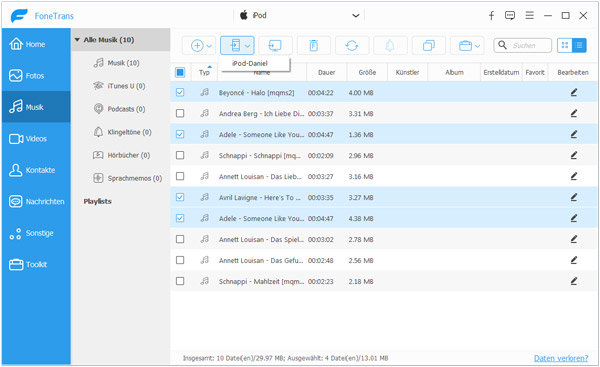Edit the Beyoncé - Halo track pencil icon
The height and width of the screenshot is (367, 600).
[x=574, y=92]
